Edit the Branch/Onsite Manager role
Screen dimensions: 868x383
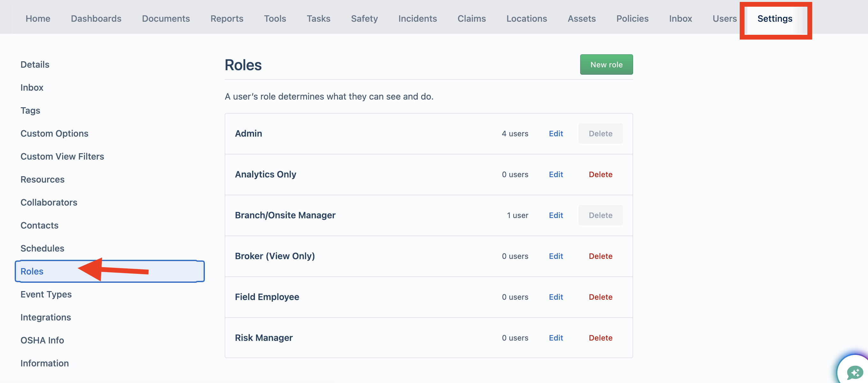click(556, 215)
